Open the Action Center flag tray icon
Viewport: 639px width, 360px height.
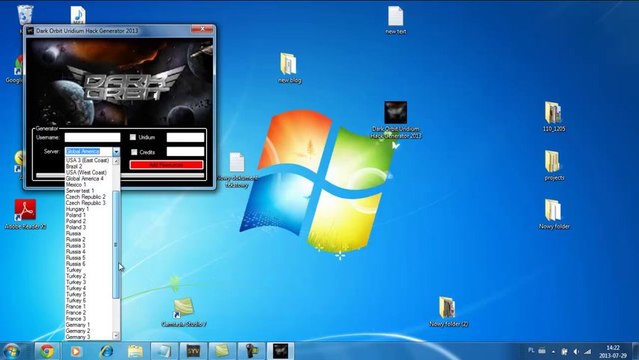(x=564, y=351)
